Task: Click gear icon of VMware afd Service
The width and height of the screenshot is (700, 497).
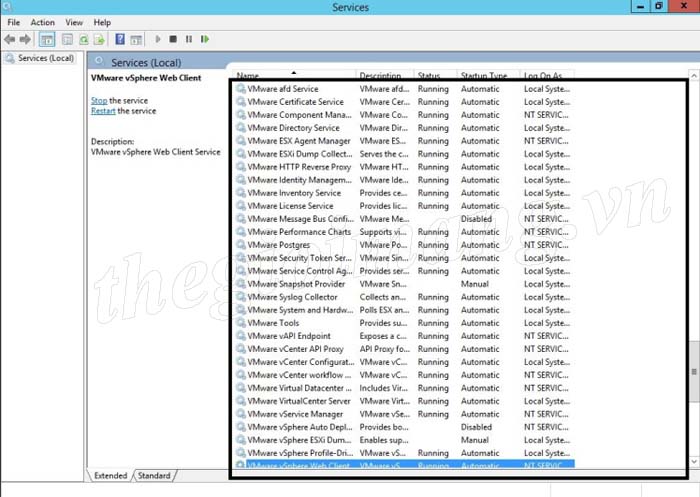Action: pos(241,89)
